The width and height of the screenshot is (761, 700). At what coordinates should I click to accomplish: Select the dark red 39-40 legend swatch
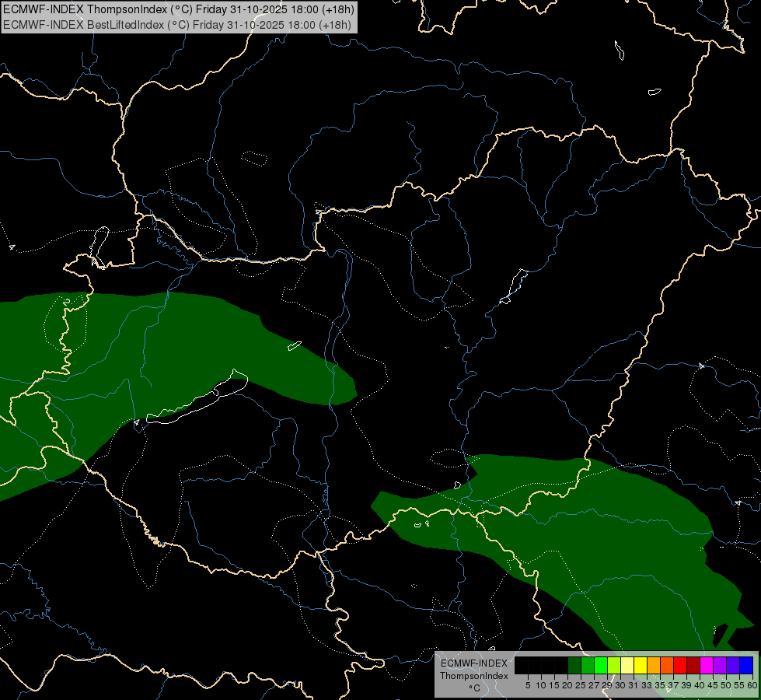click(693, 665)
